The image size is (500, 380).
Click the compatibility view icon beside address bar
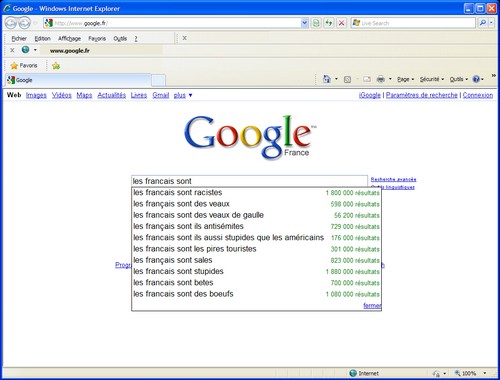pos(316,23)
